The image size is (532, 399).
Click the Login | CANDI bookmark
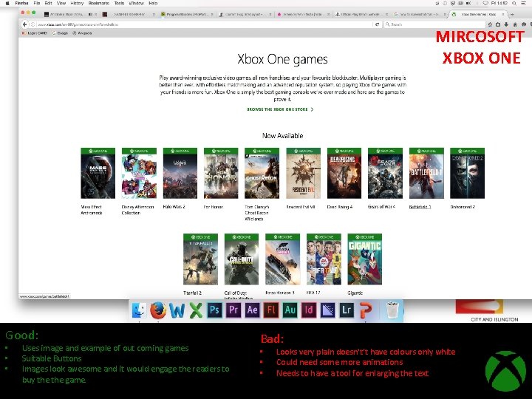[x=35, y=33]
